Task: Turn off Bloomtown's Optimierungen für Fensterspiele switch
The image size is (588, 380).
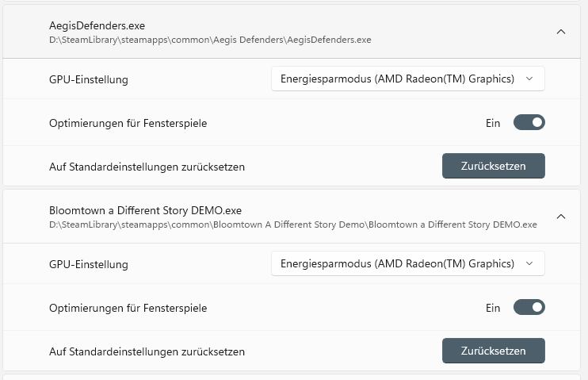Action: point(529,307)
